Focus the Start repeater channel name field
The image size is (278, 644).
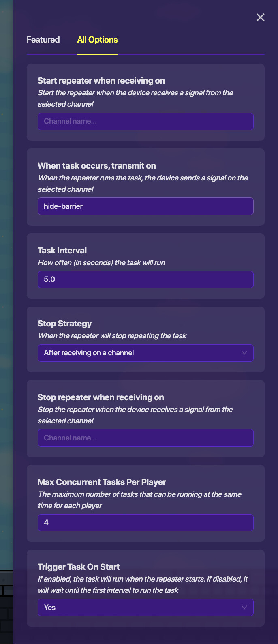click(145, 121)
